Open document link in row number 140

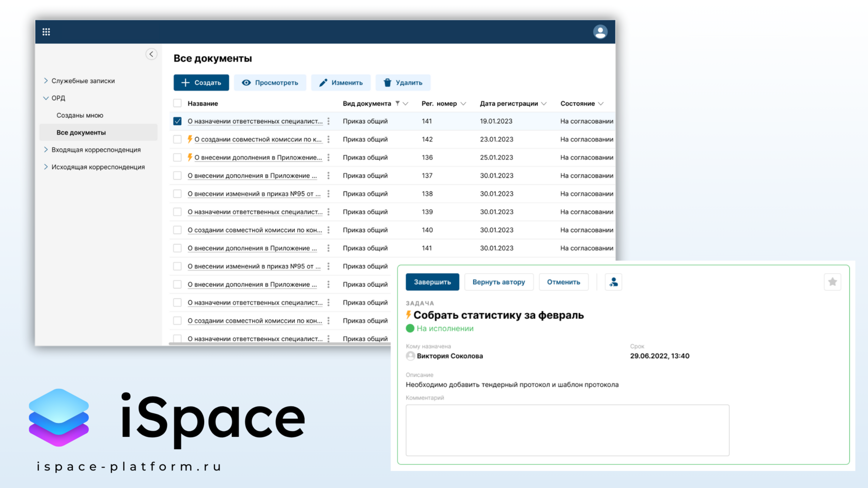coord(255,230)
